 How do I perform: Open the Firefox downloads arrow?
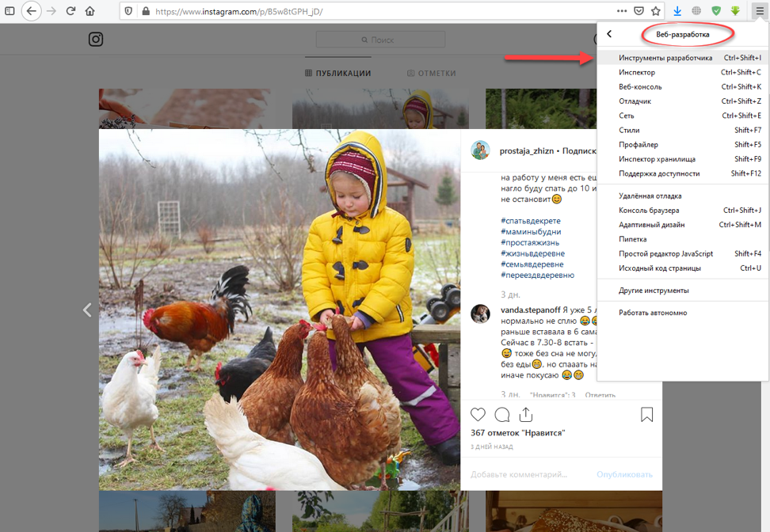677,11
